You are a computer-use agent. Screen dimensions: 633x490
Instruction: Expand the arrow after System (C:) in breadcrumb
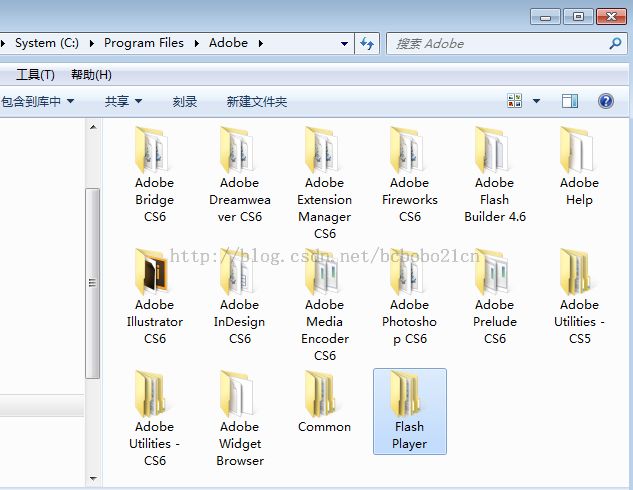coord(92,43)
